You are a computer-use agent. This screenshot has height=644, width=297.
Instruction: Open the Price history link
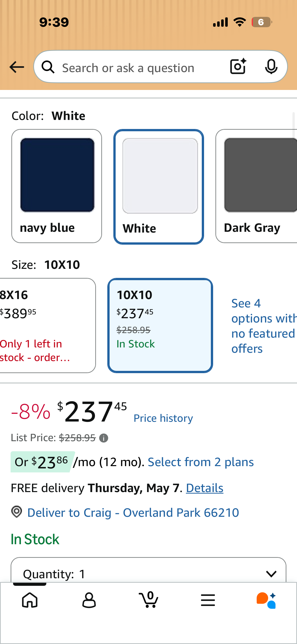(163, 418)
